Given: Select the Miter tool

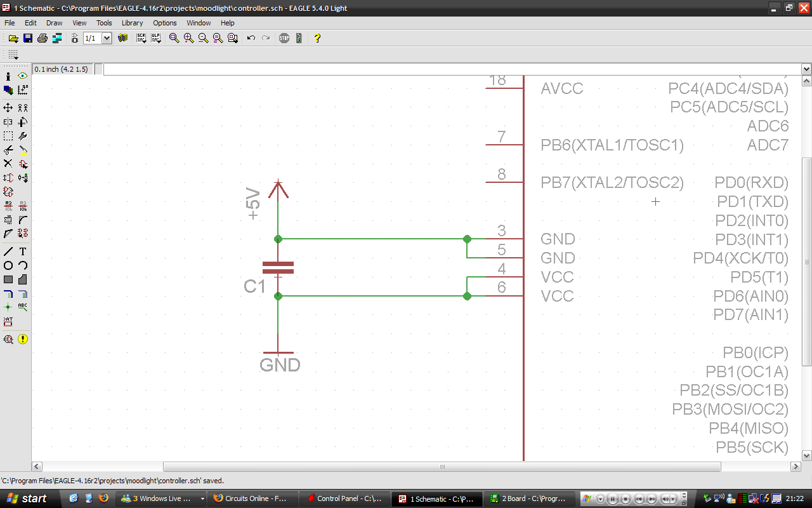Looking at the screenshot, I should pyautogui.click(x=23, y=220).
